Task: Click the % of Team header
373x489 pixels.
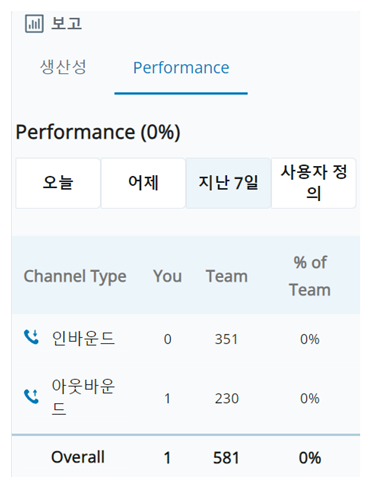Action: (x=310, y=276)
